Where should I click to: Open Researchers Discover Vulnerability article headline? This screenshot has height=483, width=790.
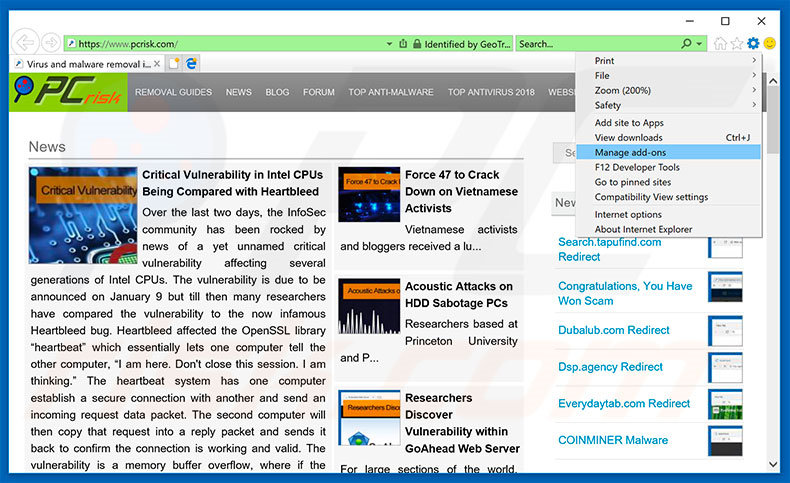click(462, 423)
